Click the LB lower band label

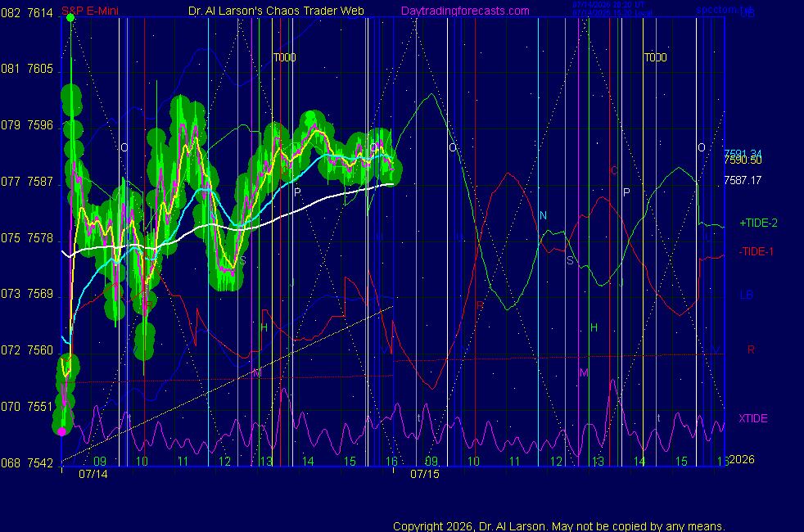pyautogui.click(x=747, y=295)
